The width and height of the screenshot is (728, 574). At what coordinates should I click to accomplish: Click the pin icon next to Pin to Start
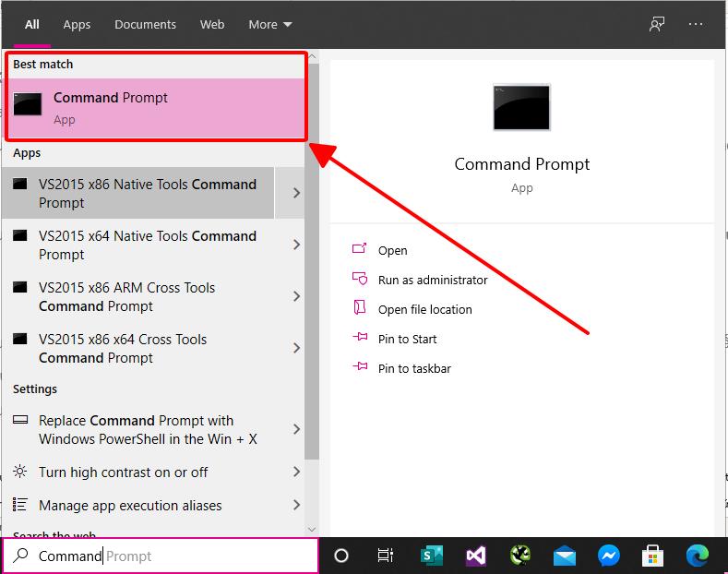pyautogui.click(x=360, y=337)
